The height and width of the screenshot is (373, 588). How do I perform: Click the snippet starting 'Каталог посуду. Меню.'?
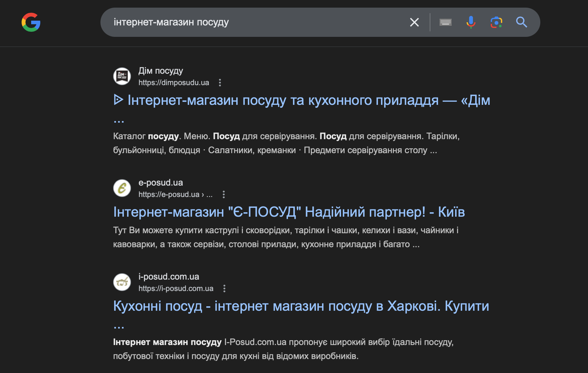(x=286, y=143)
